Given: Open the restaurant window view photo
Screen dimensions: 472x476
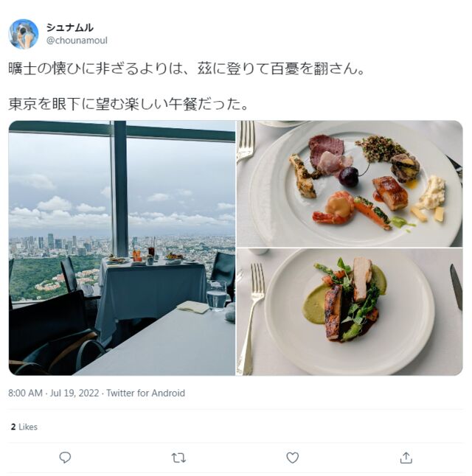Looking at the screenshot, I should coord(122,248).
